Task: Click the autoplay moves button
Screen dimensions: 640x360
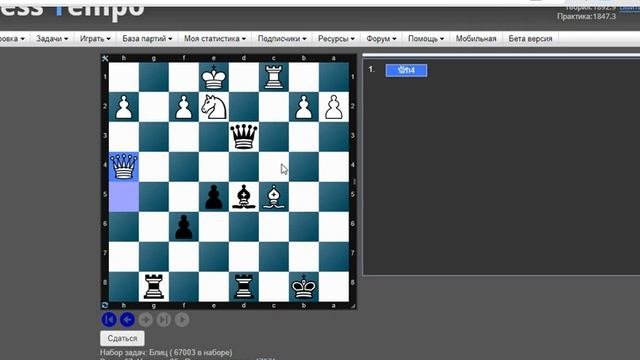Action: [182, 320]
